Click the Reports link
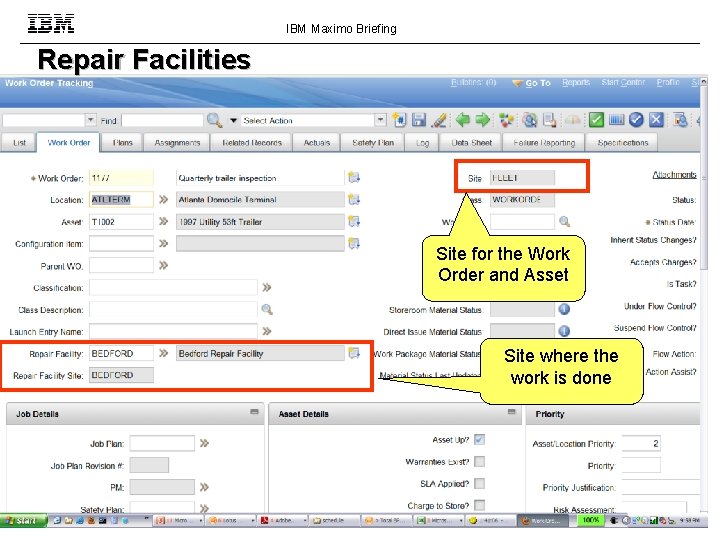This screenshot has height=540, width=720. click(576, 83)
